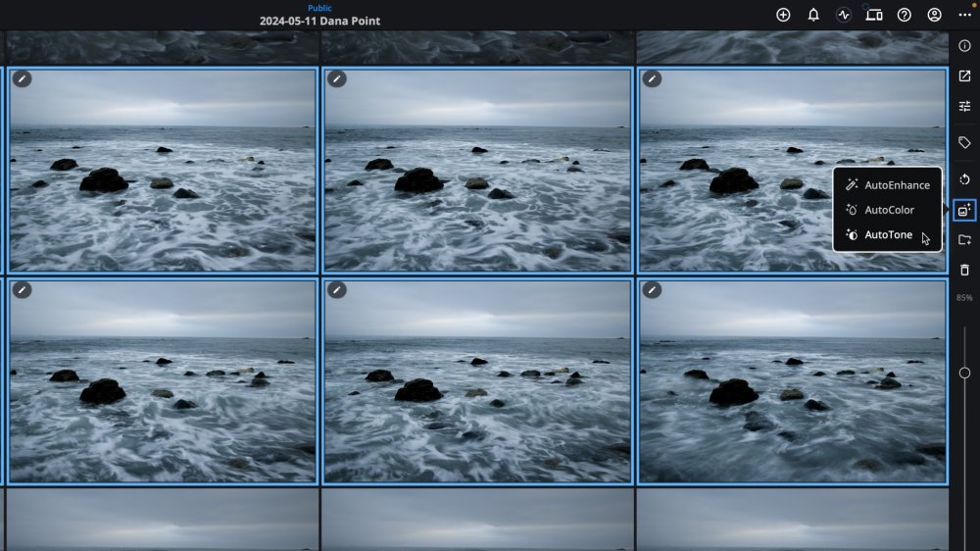Image resolution: width=980 pixels, height=551 pixels.
Task: Click edit pencil badge on center lower-row photo
Action: [337, 289]
